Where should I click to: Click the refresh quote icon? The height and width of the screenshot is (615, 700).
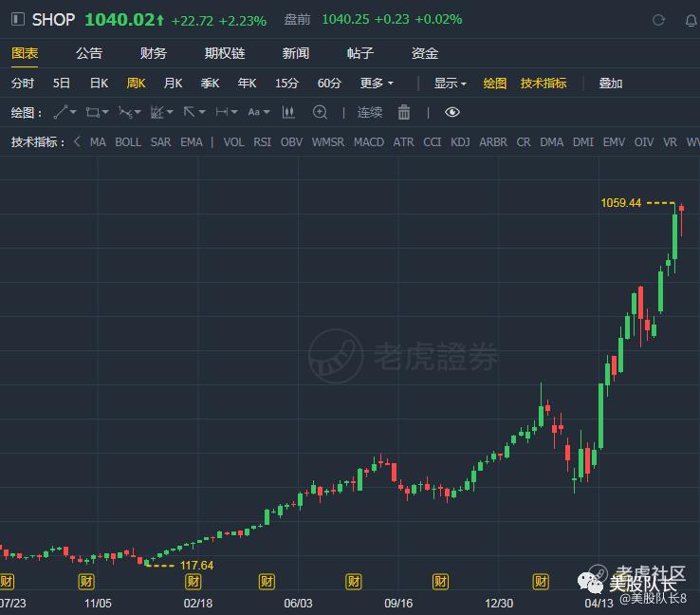[x=658, y=20]
